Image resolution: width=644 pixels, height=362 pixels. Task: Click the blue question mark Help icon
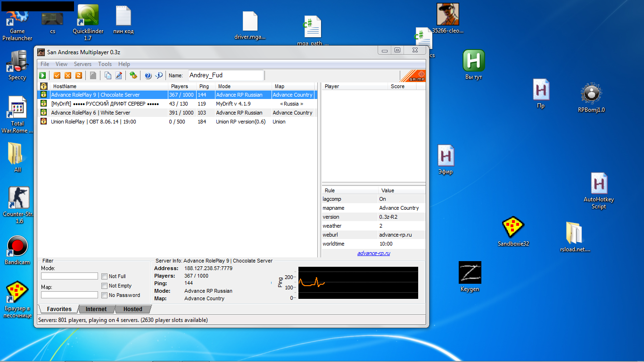148,75
